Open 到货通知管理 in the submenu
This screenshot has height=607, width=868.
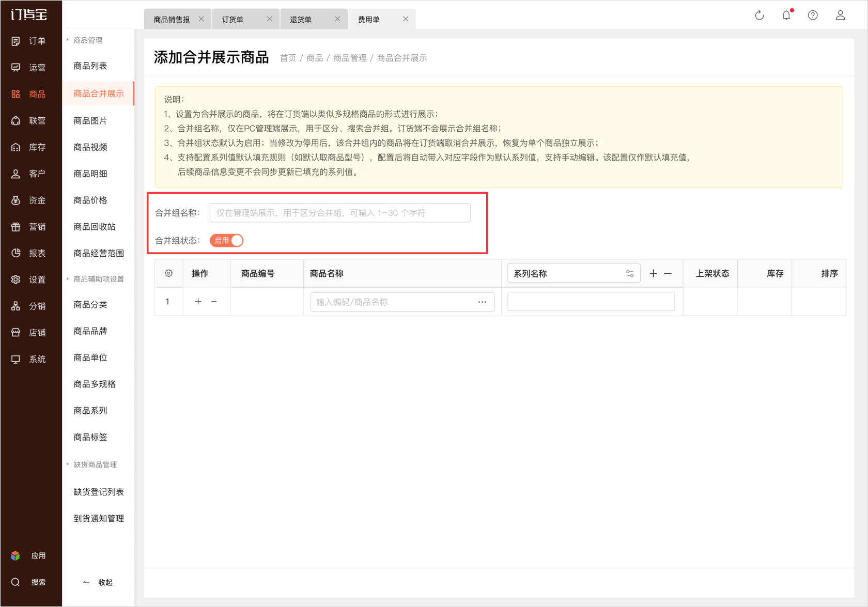point(99,518)
